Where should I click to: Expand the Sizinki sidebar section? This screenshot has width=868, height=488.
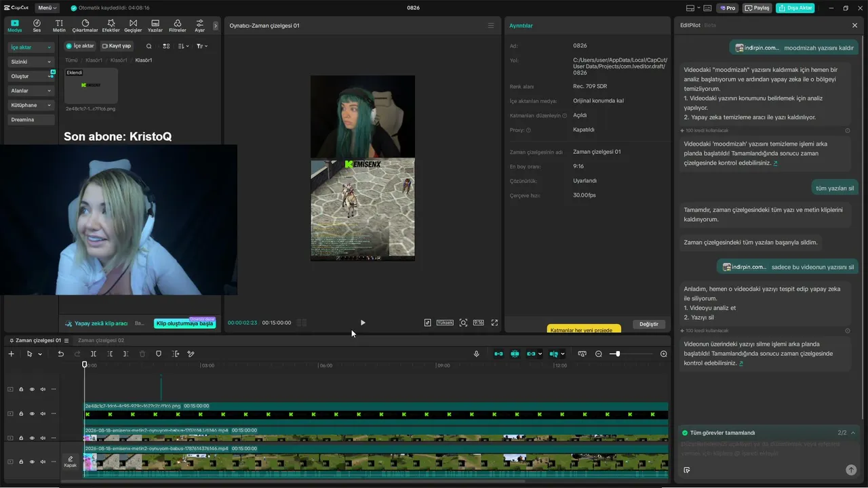coord(31,62)
